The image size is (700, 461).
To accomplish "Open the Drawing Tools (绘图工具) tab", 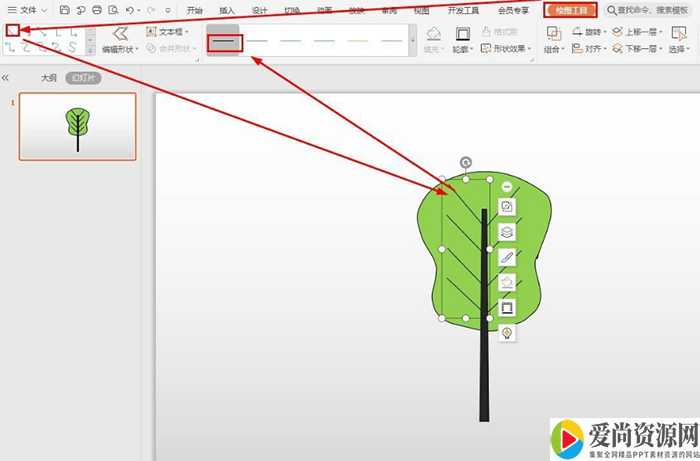I will [x=571, y=10].
